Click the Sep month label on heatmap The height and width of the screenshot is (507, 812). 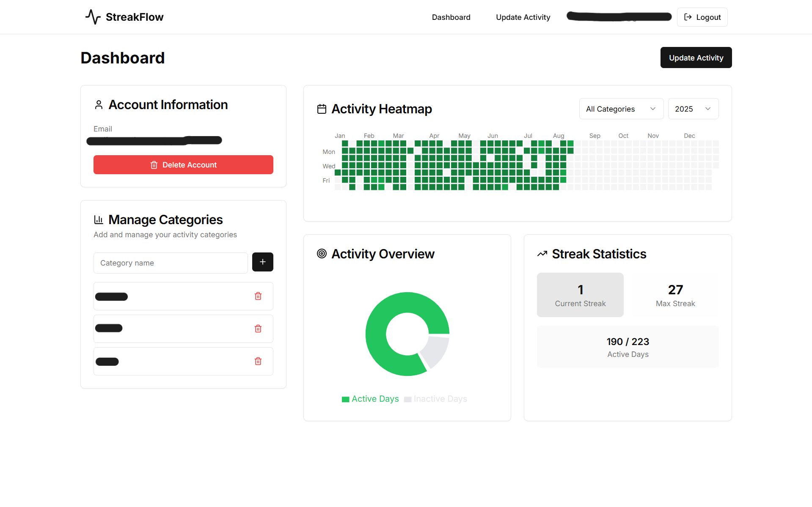[x=595, y=136]
